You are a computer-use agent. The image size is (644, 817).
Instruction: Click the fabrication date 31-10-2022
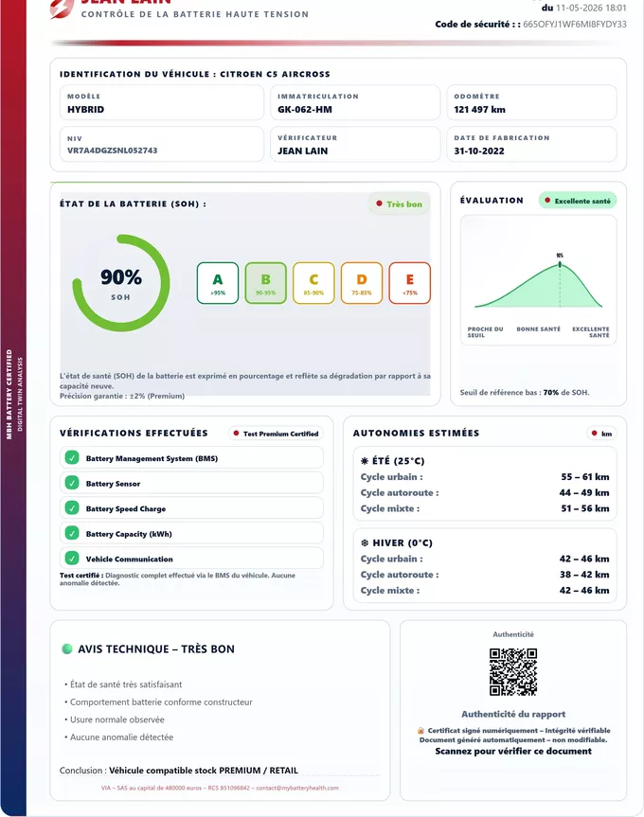point(479,151)
